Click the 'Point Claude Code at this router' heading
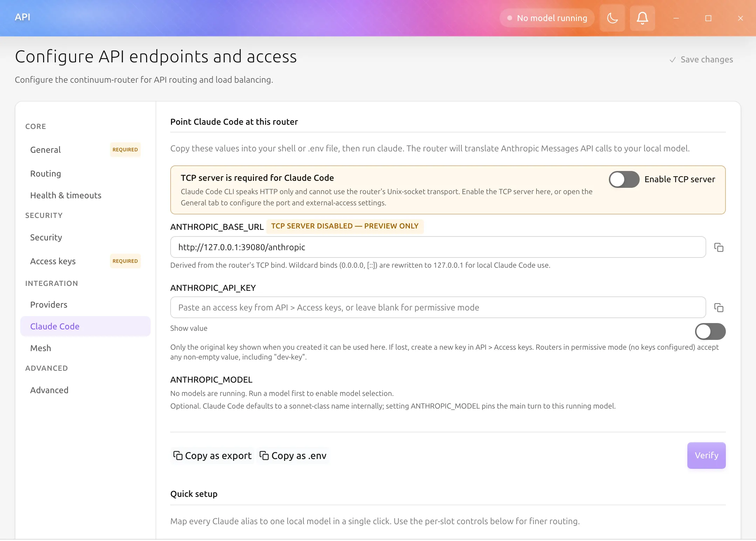The image size is (756, 541). point(234,122)
